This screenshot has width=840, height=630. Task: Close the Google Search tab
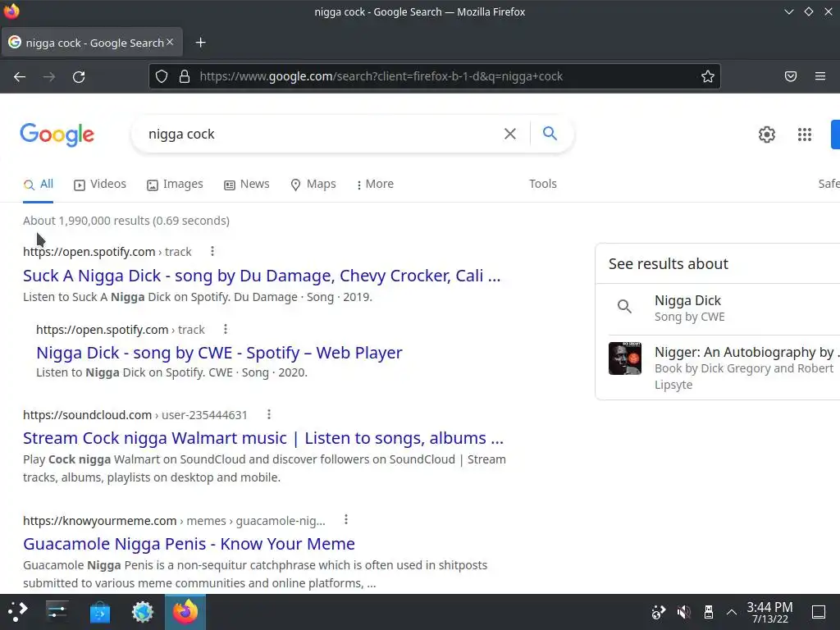pyautogui.click(x=170, y=42)
